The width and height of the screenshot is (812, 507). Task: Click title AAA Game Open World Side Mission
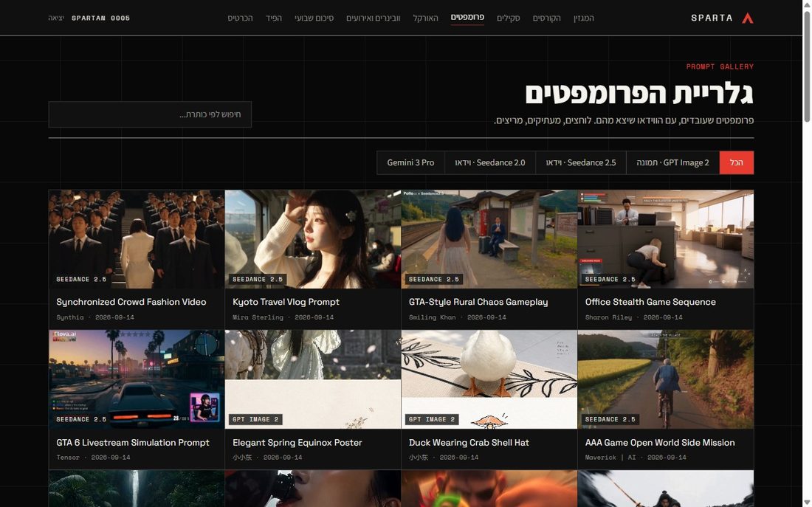coord(660,443)
